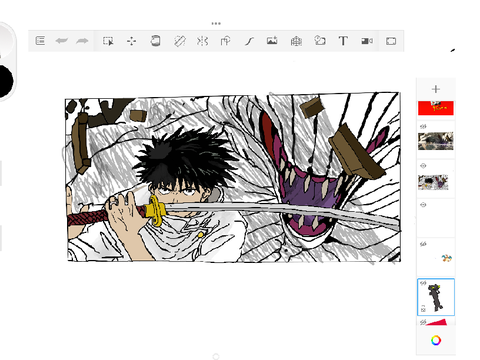Add text with the T tool
Image resolution: width=480 pixels, height=360 pixels.
pos(343,41)
